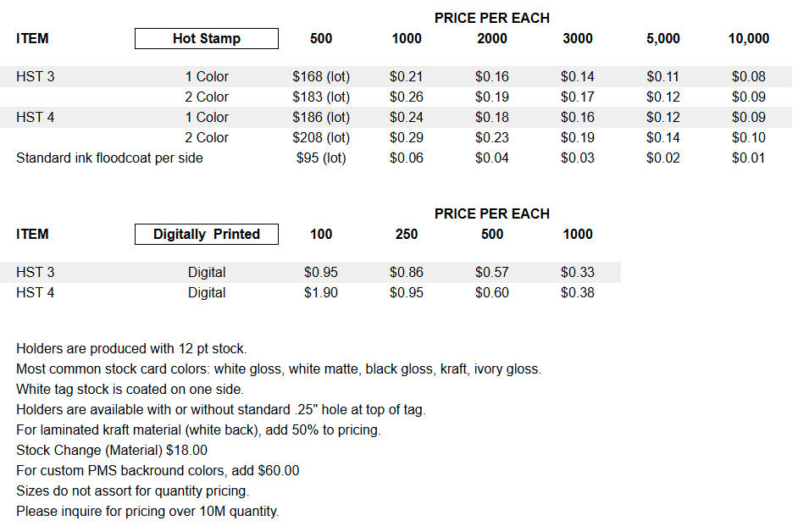Click the laminated kraft material note

pos(198,429)
